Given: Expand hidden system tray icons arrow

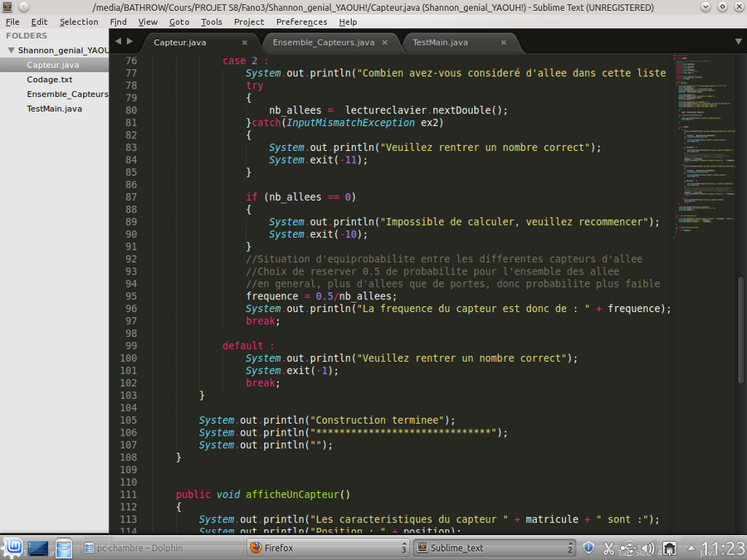Looking at the screenshot, I should [x=691, y=548].
